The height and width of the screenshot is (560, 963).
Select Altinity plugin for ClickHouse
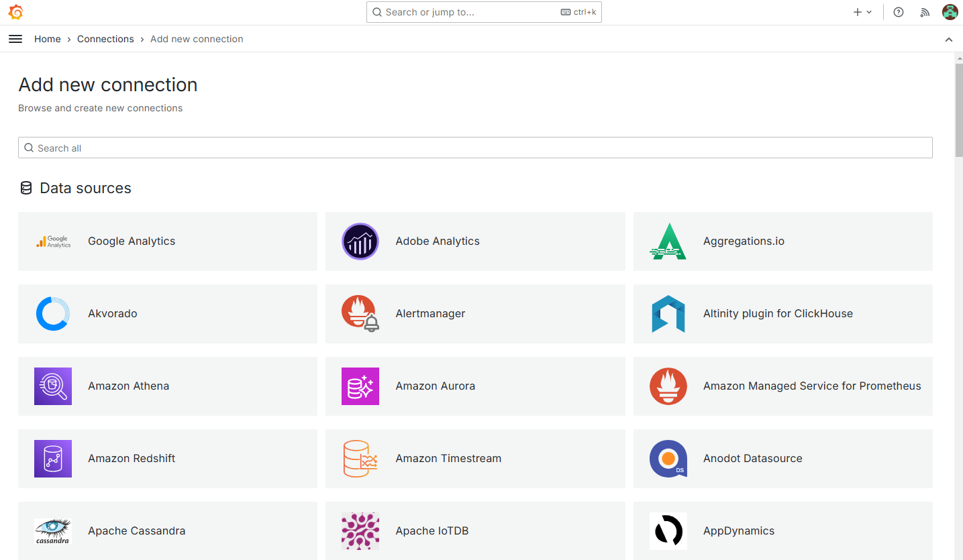point(783,314)
